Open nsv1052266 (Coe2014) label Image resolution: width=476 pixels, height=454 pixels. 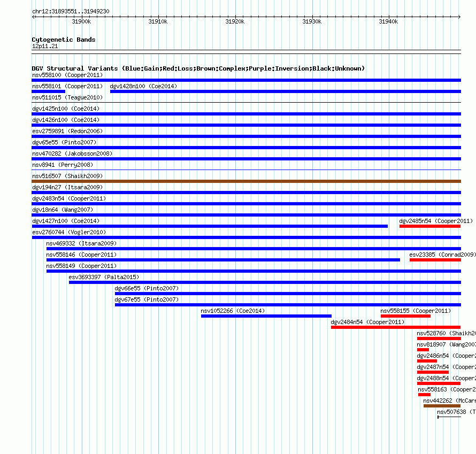click(233, 311)
